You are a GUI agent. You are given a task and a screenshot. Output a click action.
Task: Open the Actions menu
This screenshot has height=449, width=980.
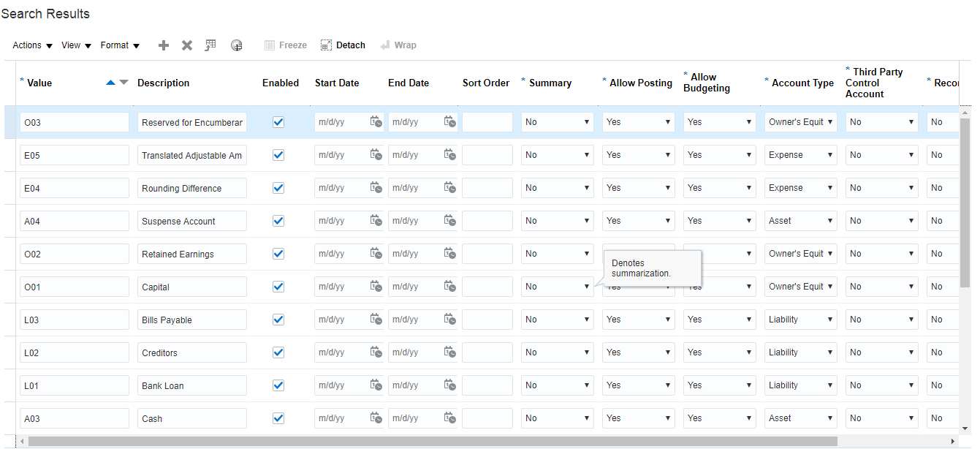click(x=33, y=45)
